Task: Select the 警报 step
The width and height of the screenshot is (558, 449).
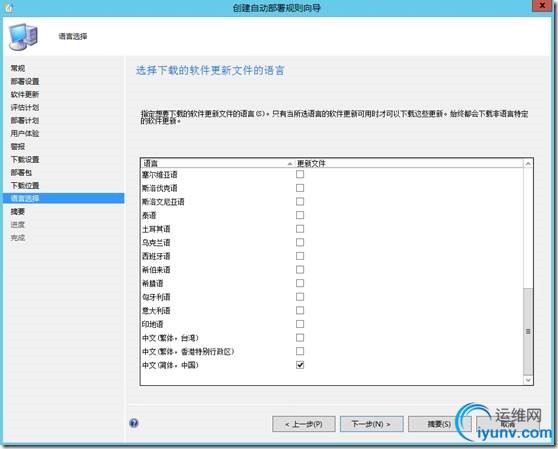Action: click(17, 146)
